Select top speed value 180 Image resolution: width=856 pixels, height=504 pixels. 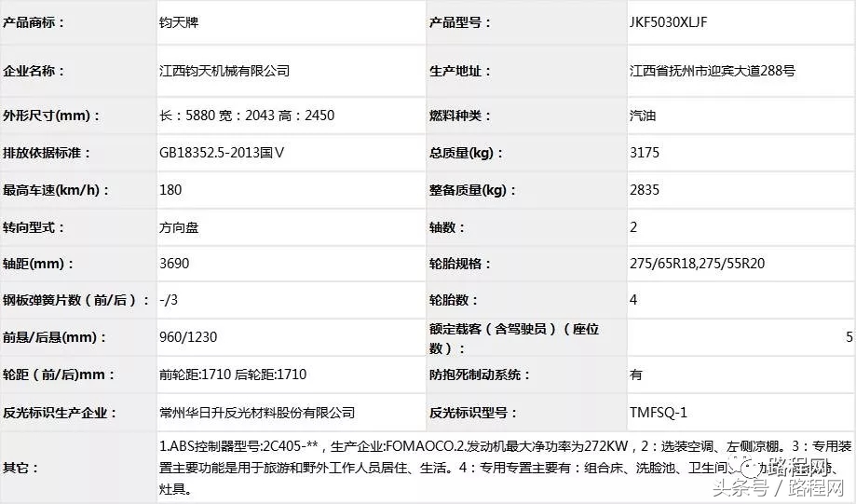tap(170, 190)
